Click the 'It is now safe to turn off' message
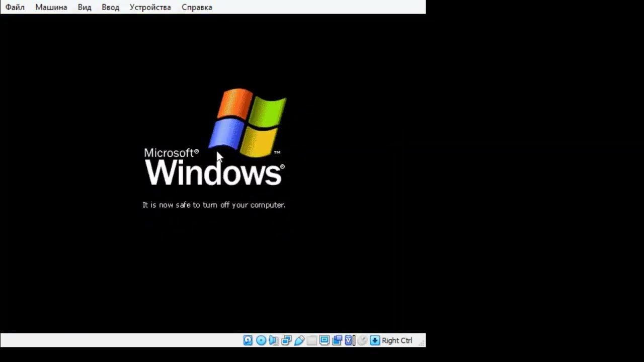This screenshot has width=644, height=362. coord(214,205)
